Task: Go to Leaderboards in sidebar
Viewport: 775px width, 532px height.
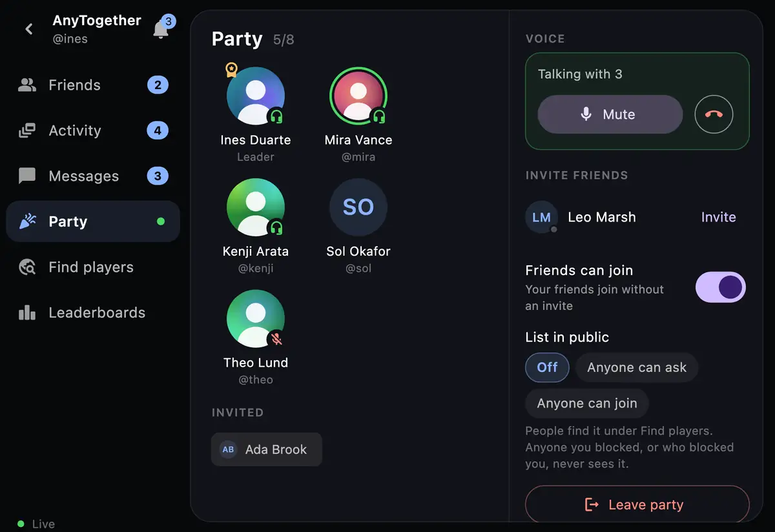Action: (93, 312)
